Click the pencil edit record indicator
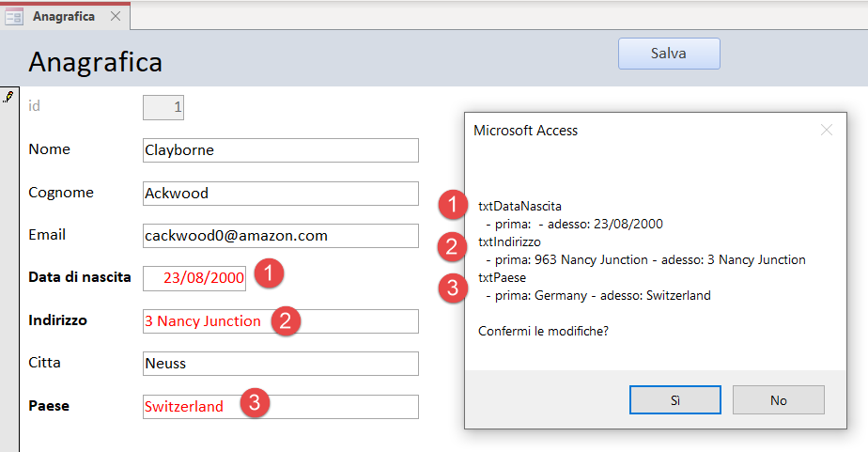868x452 pixels. click(8, 97)
